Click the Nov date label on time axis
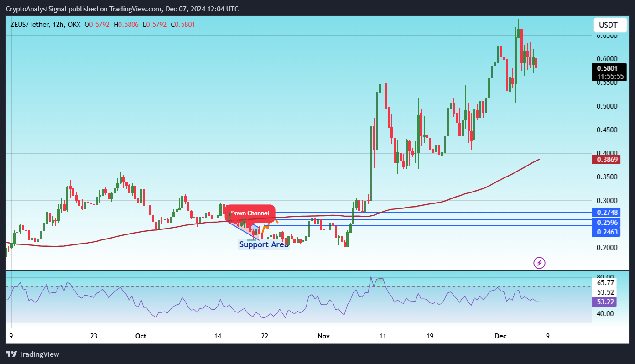Image resolution: width=635 pixels, height=364 pixels. 324,336
